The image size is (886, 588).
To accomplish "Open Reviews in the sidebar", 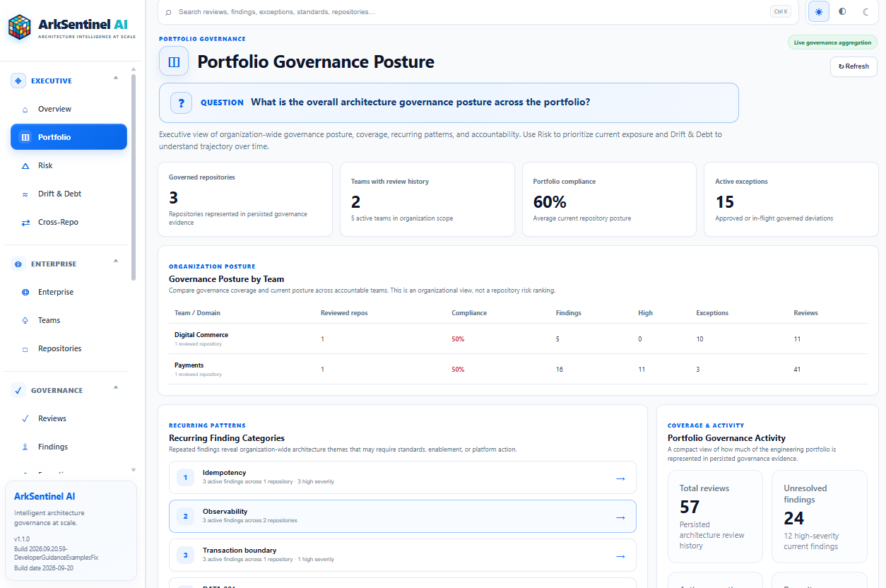I will pos(69,418).
